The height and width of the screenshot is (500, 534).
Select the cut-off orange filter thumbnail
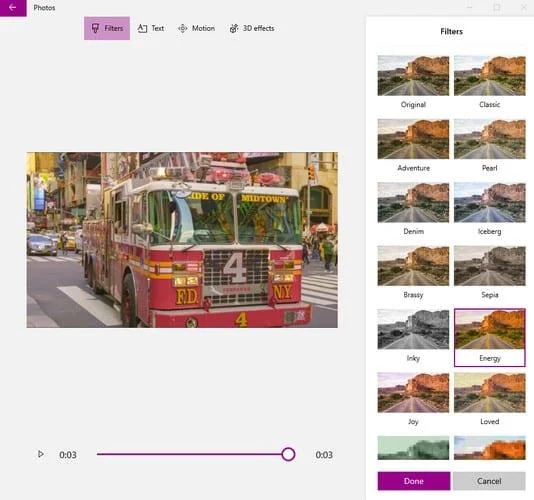(489, 448)
